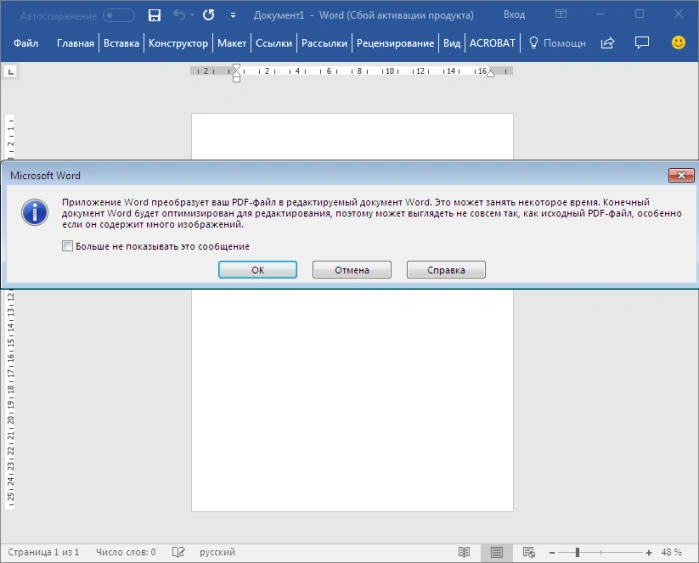Open the Comments speech bubble icon
Image resolution: width=699 pixels, height=563 pixels.
(641, 43)
